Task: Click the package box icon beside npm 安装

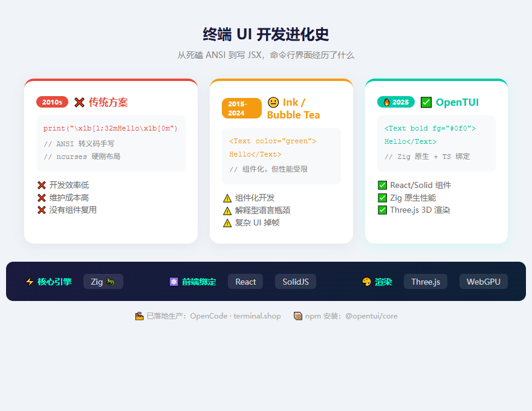Action: click(298, 316)
